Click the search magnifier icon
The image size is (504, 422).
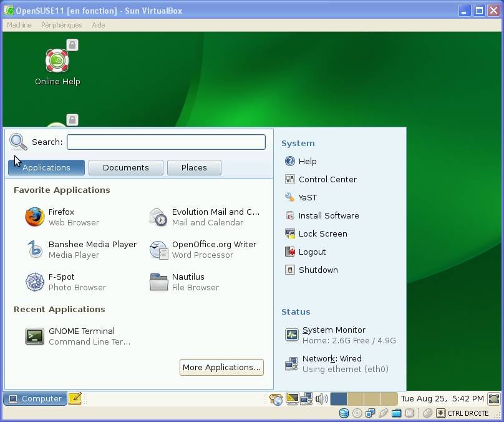[x=18, y=142]
